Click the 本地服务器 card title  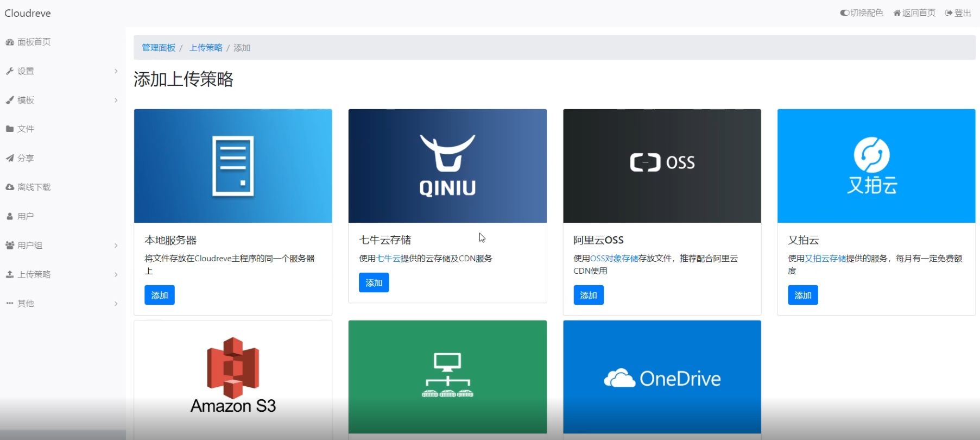tap(170, 240)
